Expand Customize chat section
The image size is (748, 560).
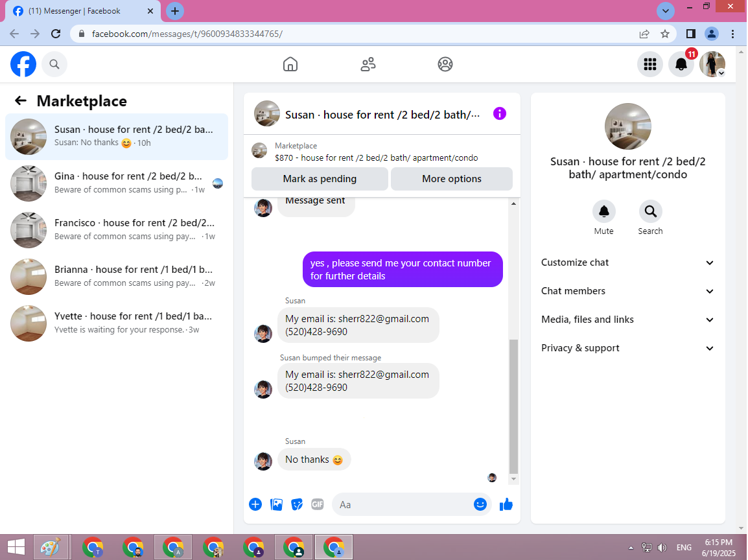tap(627, 262)
